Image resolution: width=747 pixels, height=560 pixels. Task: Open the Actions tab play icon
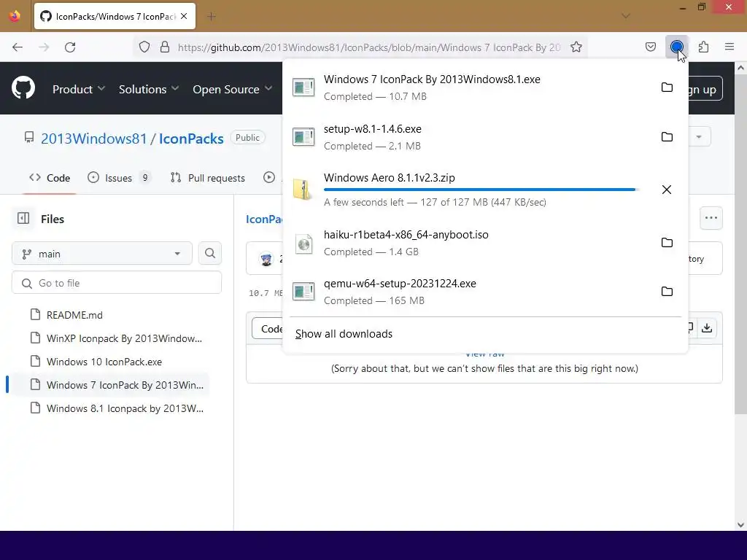click(269, 177)
